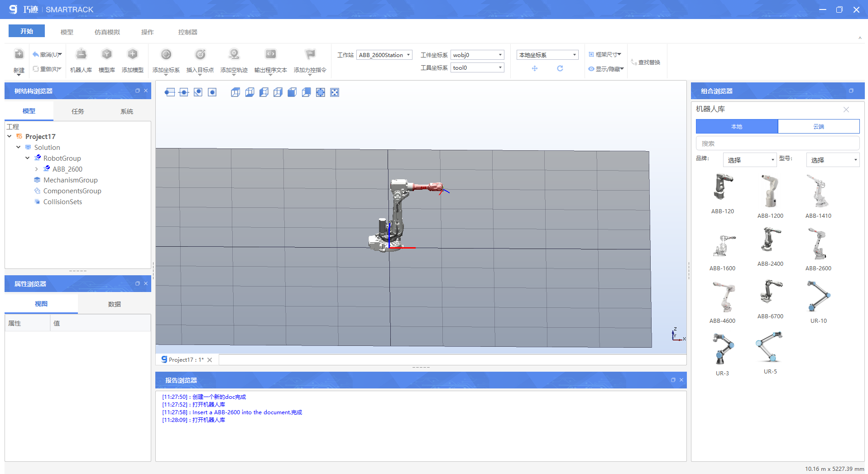Open the 模型库 model library
Viewport: 868px width, 474px height.
[107, 61]
